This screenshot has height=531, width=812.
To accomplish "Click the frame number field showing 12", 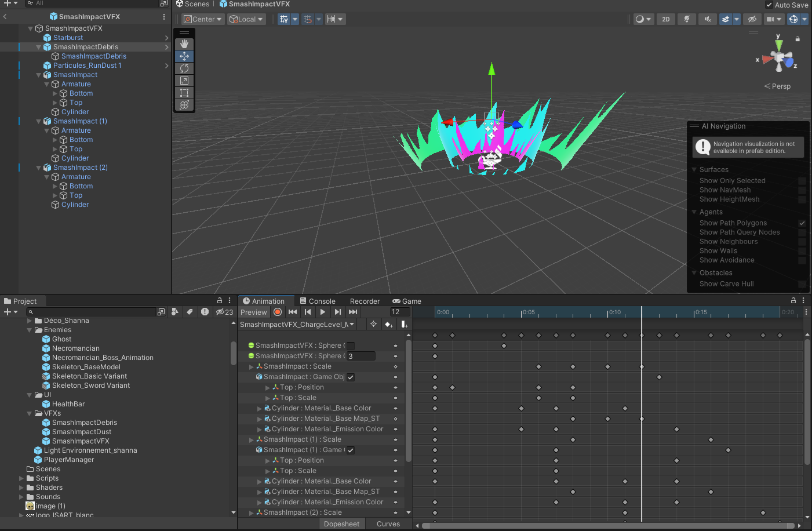I will tap(400, 312).
